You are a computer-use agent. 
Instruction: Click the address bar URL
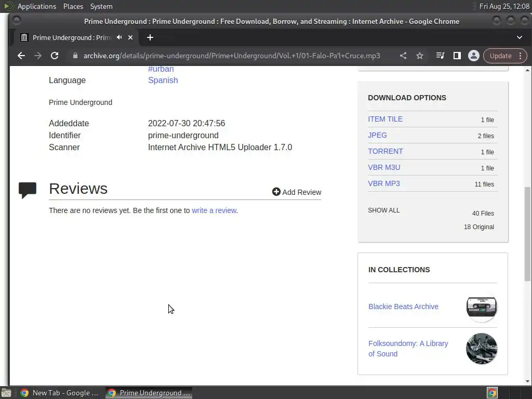[232, 56]
